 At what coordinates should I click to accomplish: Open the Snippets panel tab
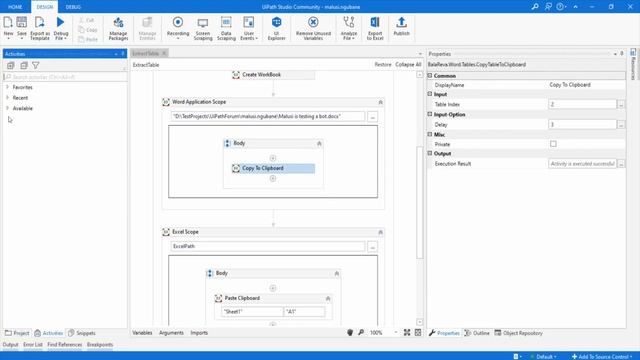coord(81,333)
